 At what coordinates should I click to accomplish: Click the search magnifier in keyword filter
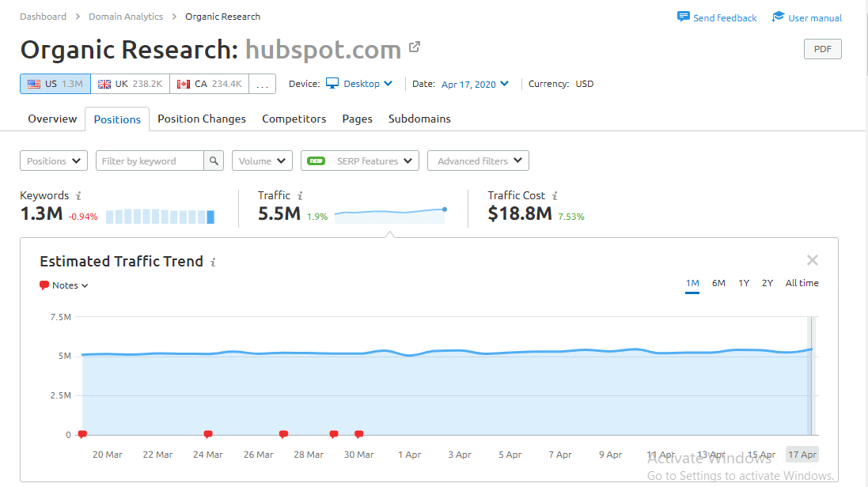tap(214, 161)
